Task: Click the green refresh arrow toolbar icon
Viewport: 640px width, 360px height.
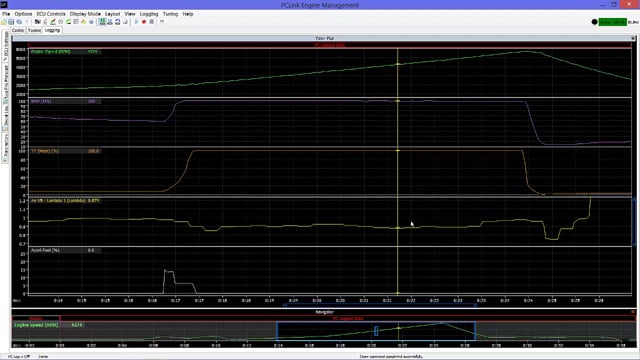Action: [x=68, y=22]
